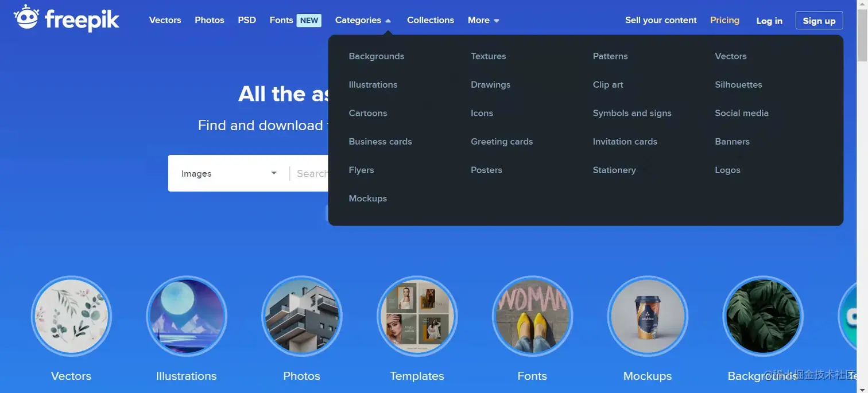The width and height of the screenshot is (868, 393).
Task: Open the Vectors nav link
Action: [165, 20]
